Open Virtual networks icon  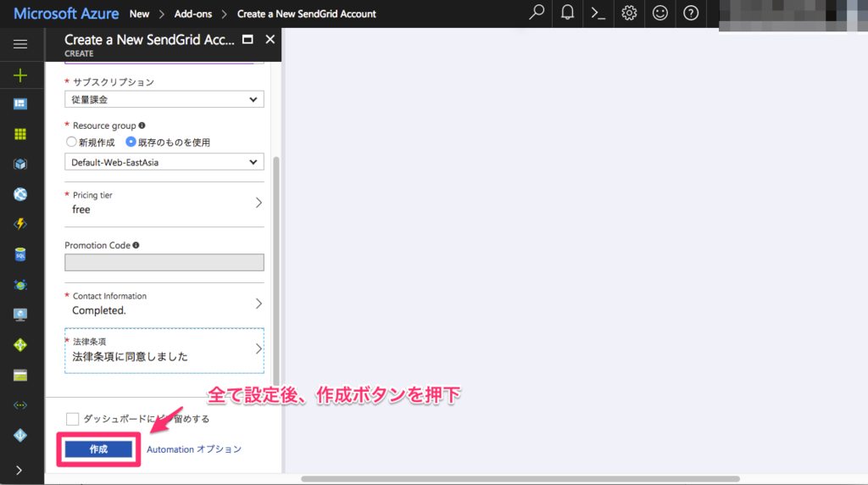click(x=20, y=405)
